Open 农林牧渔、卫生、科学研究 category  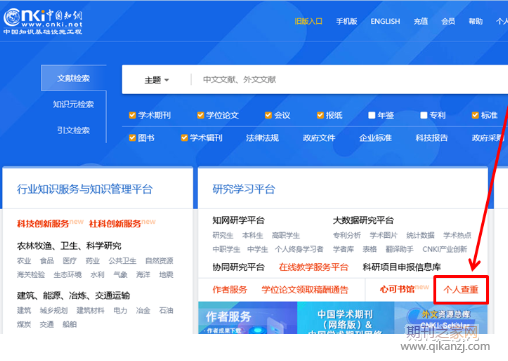pyautogui.click(x=69, y=246)
